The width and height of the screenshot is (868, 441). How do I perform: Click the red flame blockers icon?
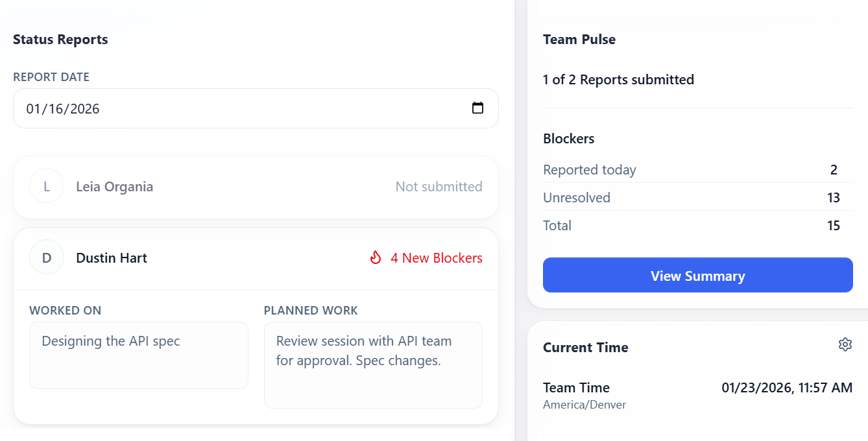376,258
